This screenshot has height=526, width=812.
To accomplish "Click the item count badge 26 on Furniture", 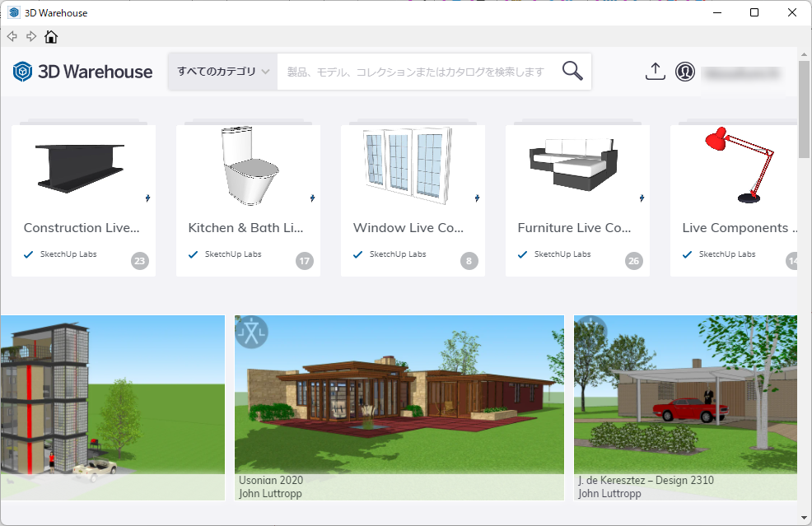I will (x=633, y=262).
